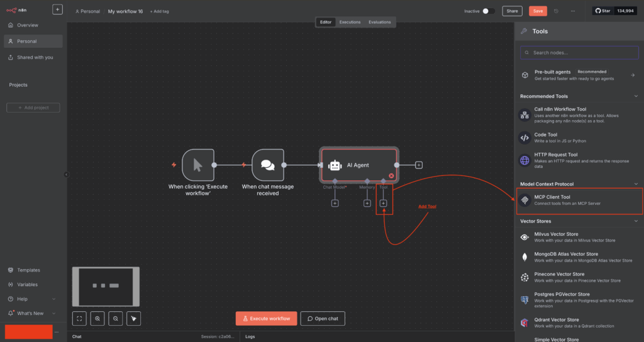
Task: Open the Evaluations tab
Action: [379, 22]
